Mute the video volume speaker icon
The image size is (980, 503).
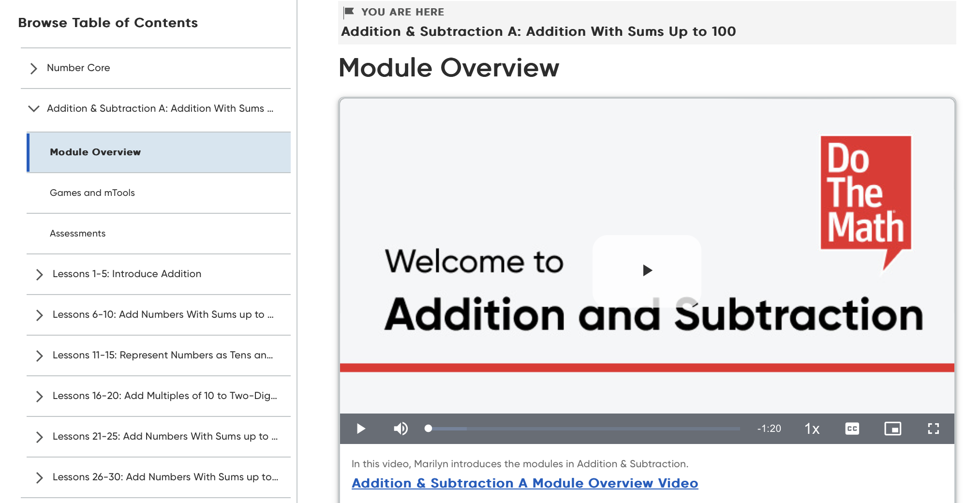pos(401,429)
